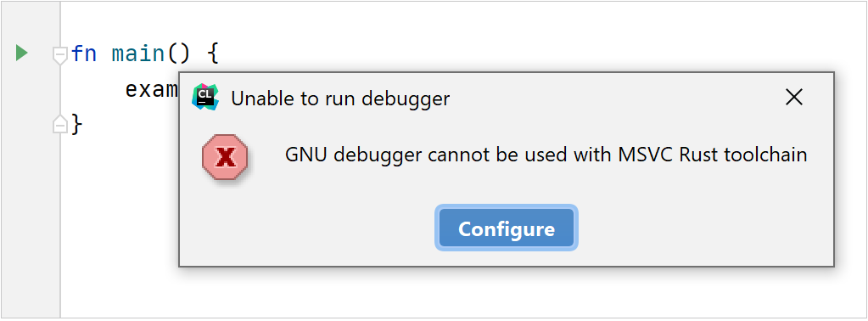Click the red error stop-sign icon
Viewport: 868px width, 321px height.
coord(225,157)
